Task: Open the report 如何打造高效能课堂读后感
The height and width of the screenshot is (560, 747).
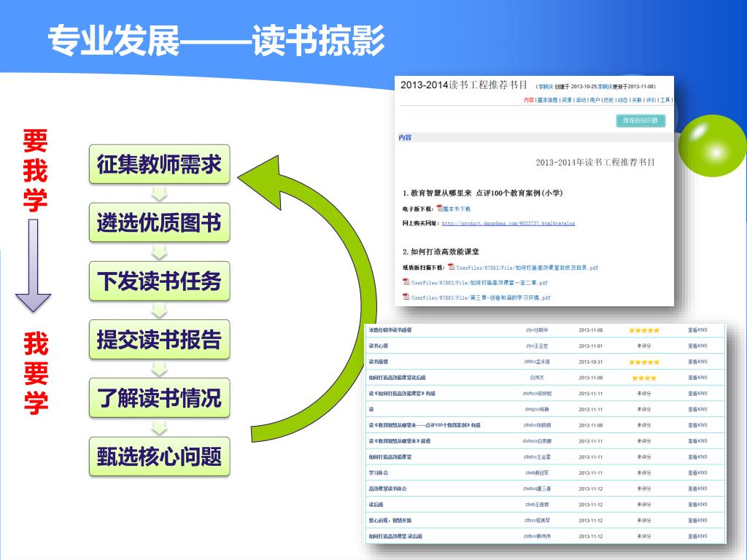Action: tap(398, 378)
